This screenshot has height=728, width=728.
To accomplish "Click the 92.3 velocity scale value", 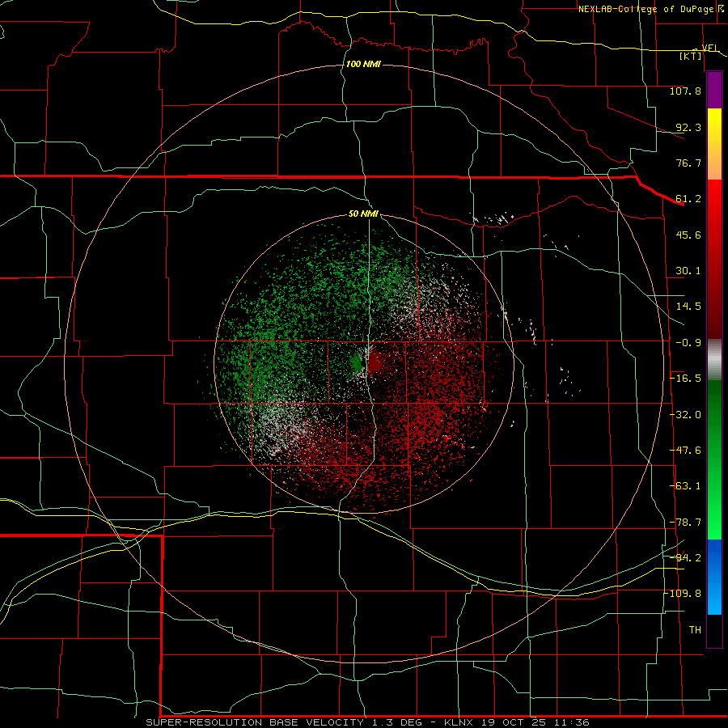I will pyautogui.click(x=688, y=127).
